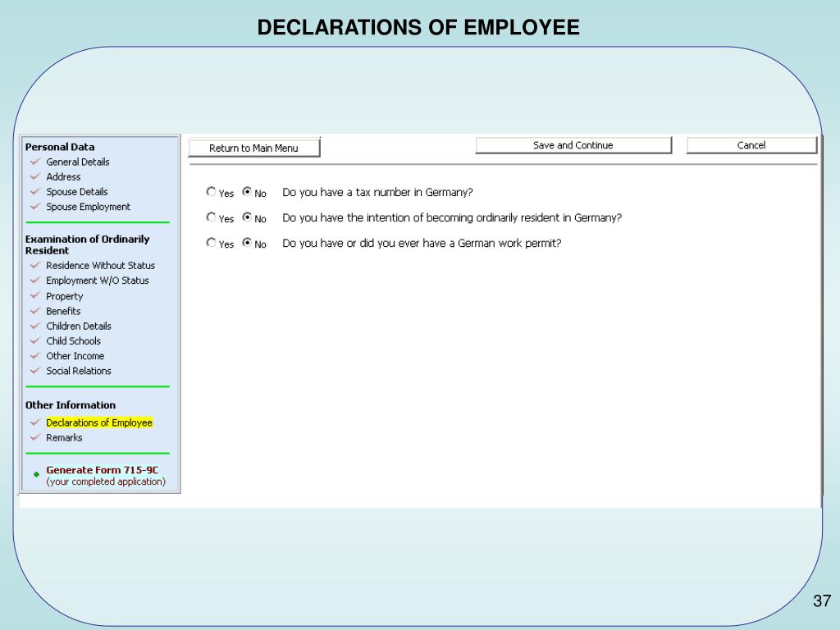840x630 pixels.
Task: Click '(your completed application)' text
Action: [x=106, y=482]
